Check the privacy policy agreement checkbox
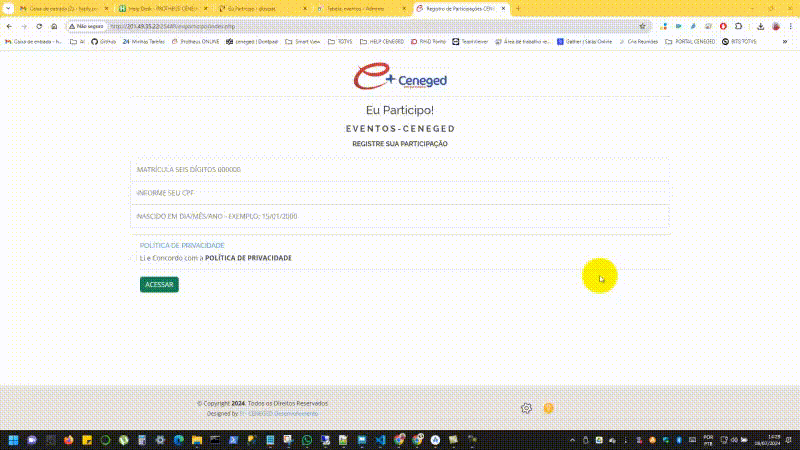 (134, 258)
